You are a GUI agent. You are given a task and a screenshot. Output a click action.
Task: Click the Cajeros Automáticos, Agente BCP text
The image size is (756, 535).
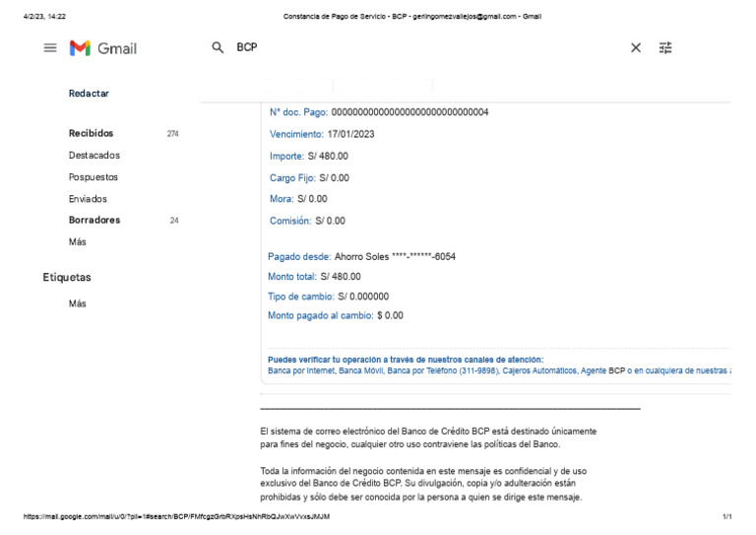pyautogui.click(x=564, y=370)
